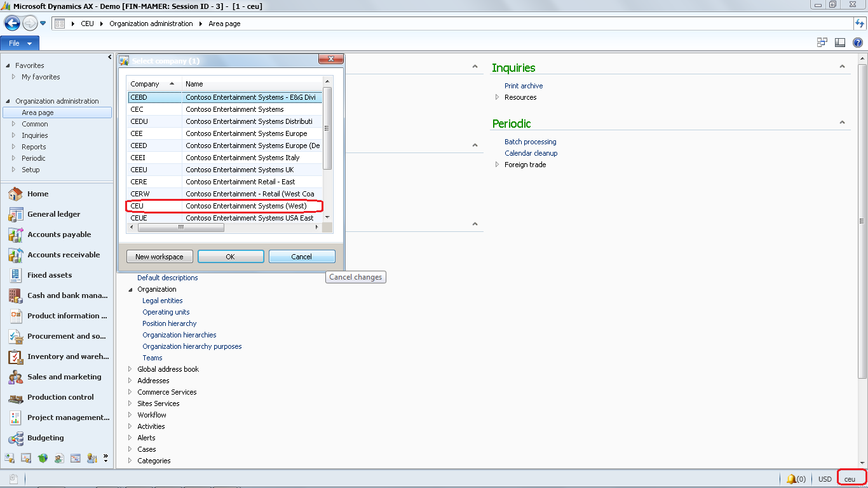Expand the Setup node in navigation pane
Viewport: 868px width, 488px height.
(13, 170)
